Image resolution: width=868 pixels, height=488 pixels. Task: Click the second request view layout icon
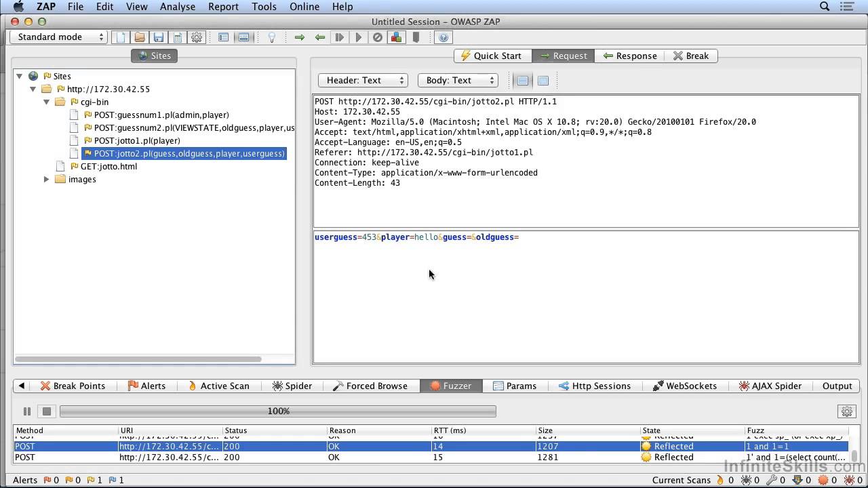coord(543,81)
